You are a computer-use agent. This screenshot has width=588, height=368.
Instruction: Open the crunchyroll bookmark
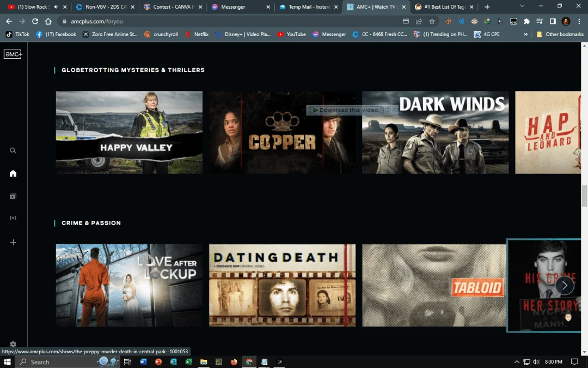pyautogui.click(x=161, y=34)
